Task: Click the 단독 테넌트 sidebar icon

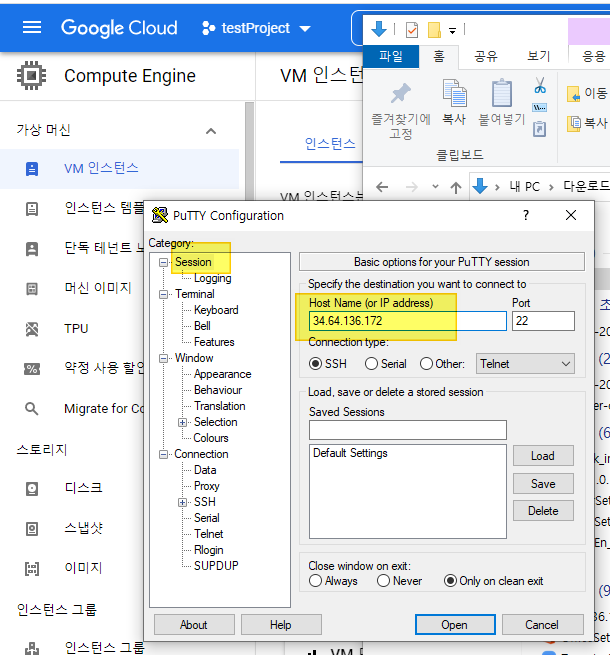Action: (32, 249)
